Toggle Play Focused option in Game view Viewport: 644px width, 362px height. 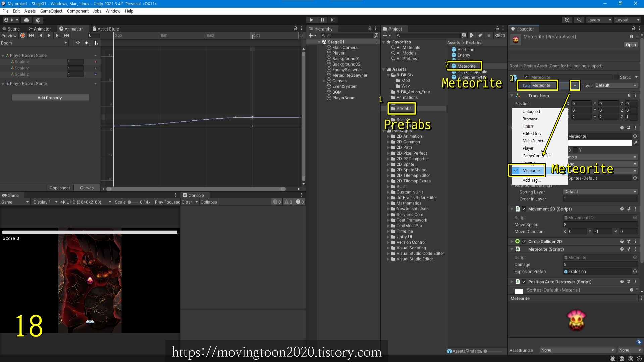point(167,202)
